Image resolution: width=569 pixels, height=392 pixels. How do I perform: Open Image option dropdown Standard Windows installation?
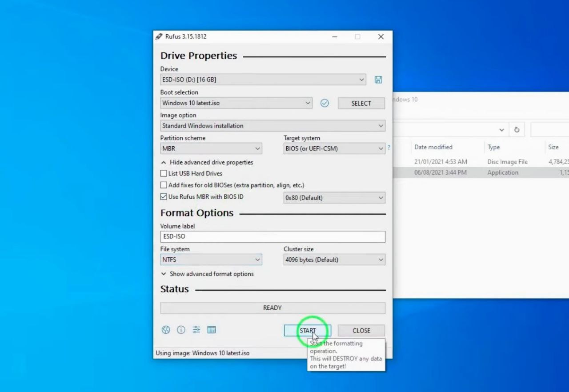pos(272,126)
